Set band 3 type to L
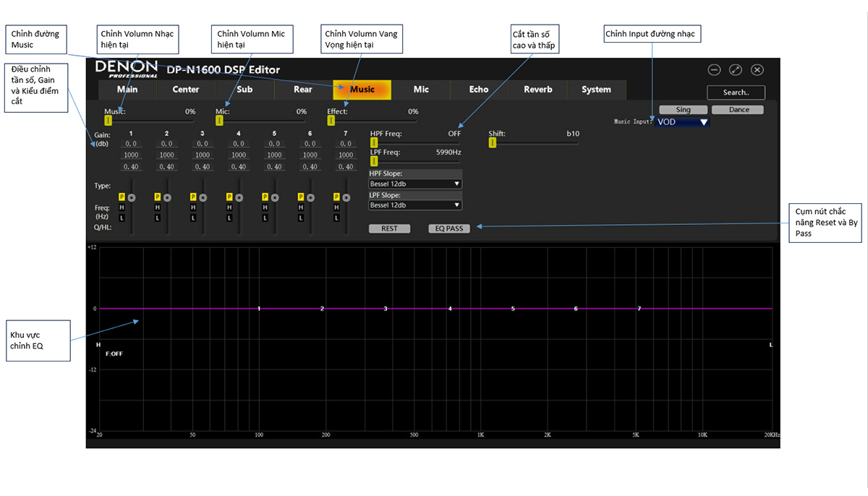The height and width of the screenshot is (496, 868). [x=193, y=218]
